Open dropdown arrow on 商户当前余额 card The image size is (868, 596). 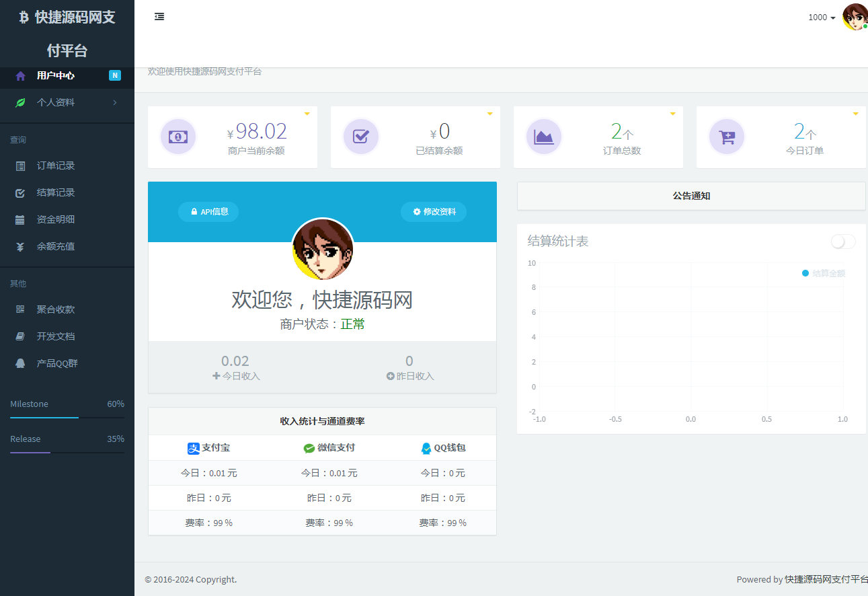point(307,114)
